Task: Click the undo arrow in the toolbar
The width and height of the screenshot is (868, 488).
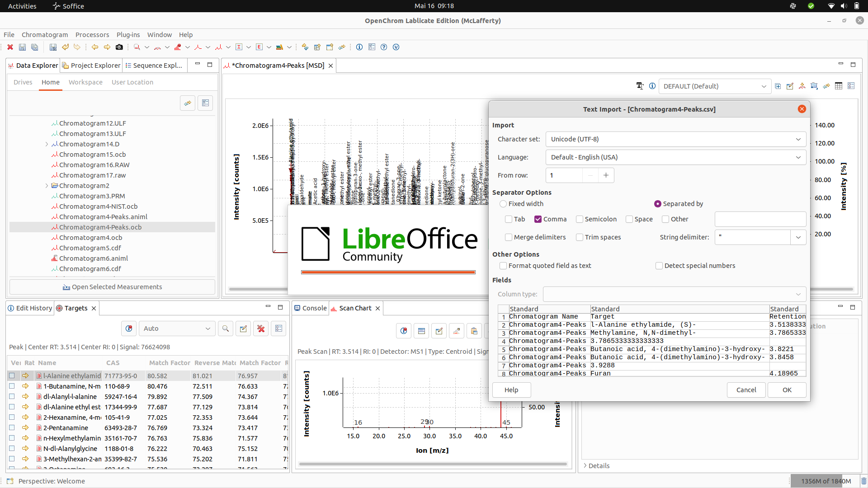Action: pos(65,47)
